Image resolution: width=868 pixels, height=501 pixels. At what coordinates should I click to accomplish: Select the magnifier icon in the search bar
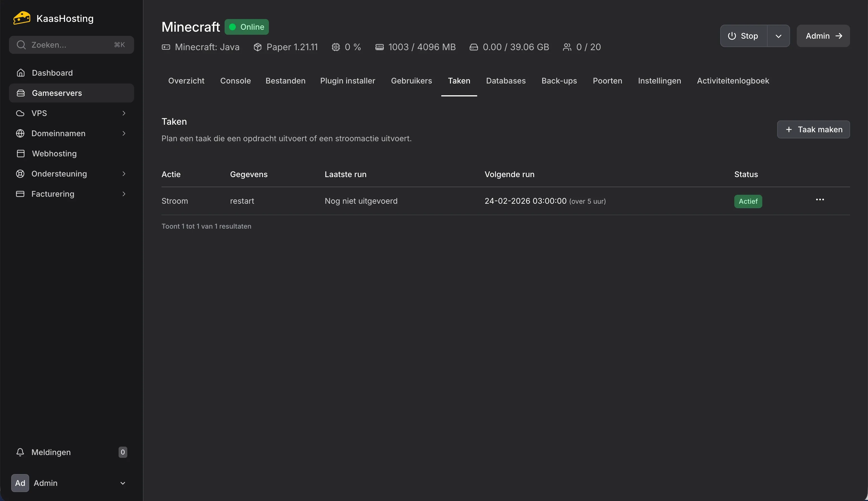(x=21, y=44)
